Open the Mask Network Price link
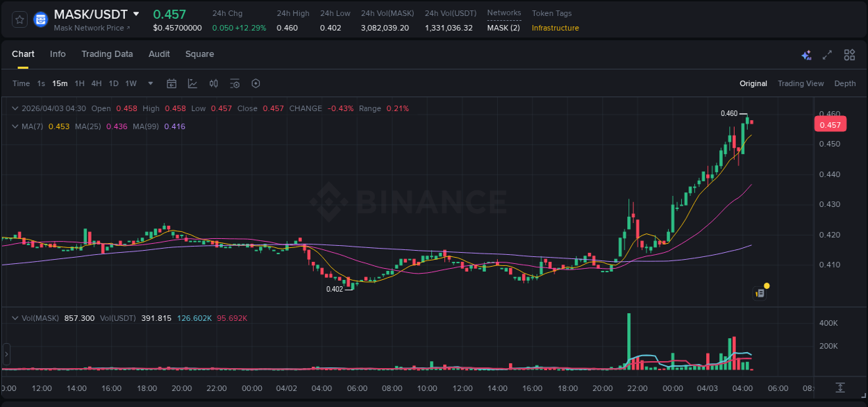The image size is (868, 407). 92,28
